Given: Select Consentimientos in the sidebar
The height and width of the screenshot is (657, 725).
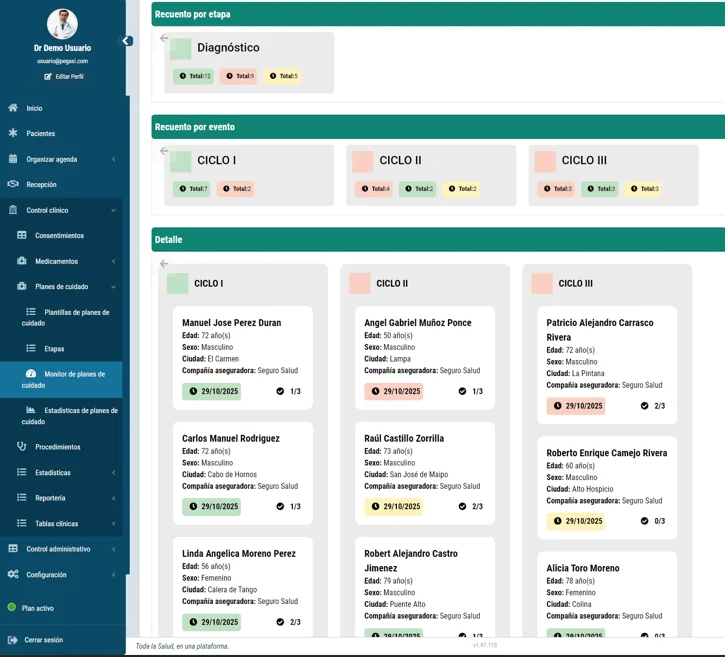Looking at the screenshot, I should [x=60, y=235].
